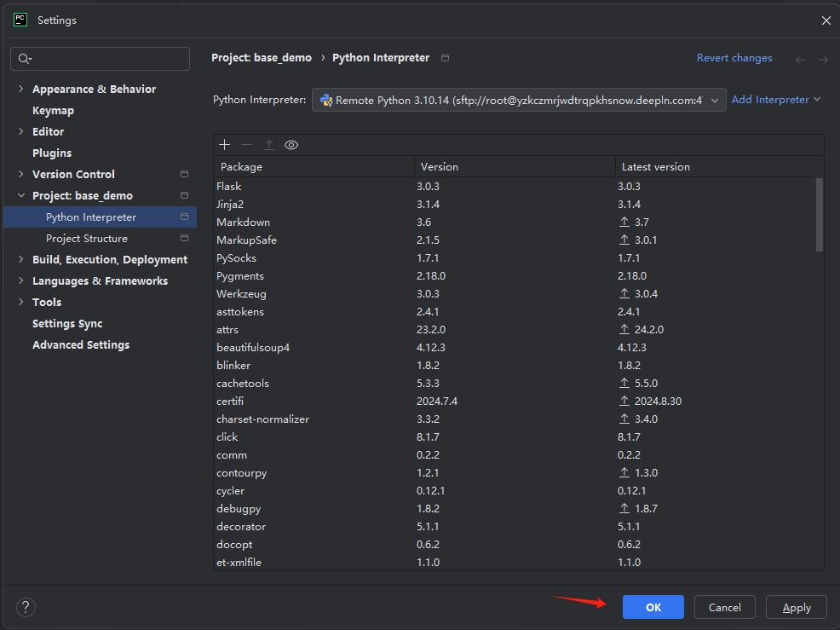Select the docopt package row
Screen dimensions: 840x630
(x=515, y=544)
